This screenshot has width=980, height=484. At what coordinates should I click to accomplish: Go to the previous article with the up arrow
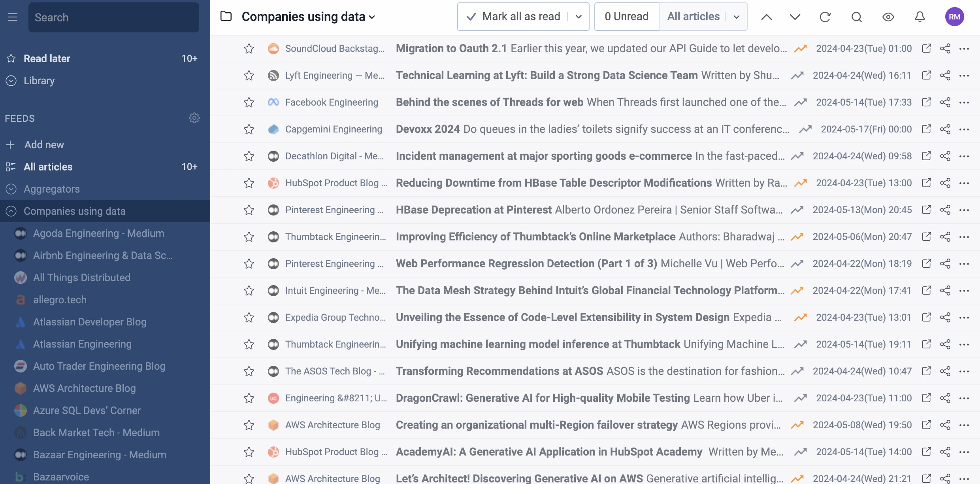(x=766, y=17)
